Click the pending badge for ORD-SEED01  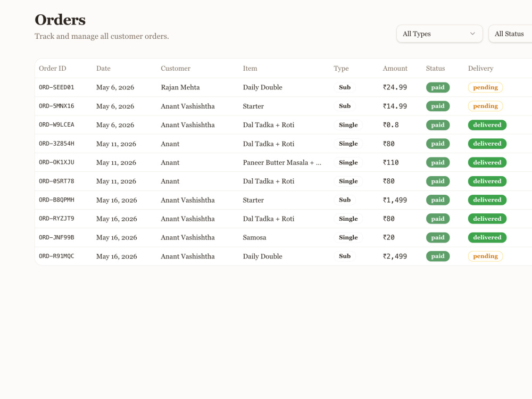486,87
